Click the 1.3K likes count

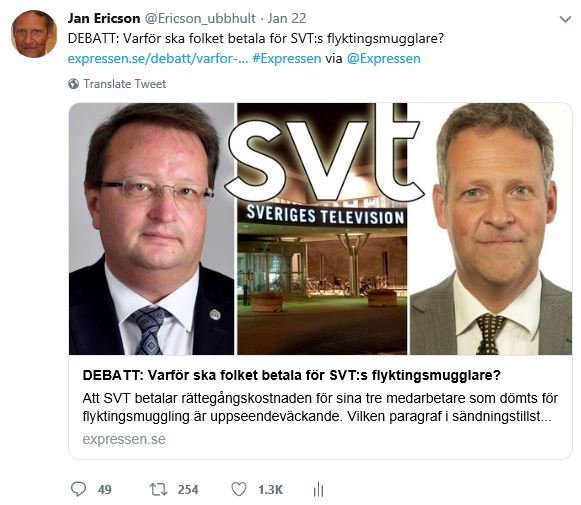pos(270,489)
